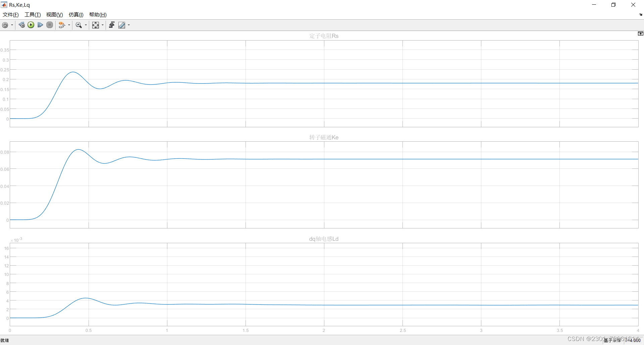The width and height of the screenshot is (644, 345).
Task: Click the 16 y-axis label on Ld plot
Action: 6,249
